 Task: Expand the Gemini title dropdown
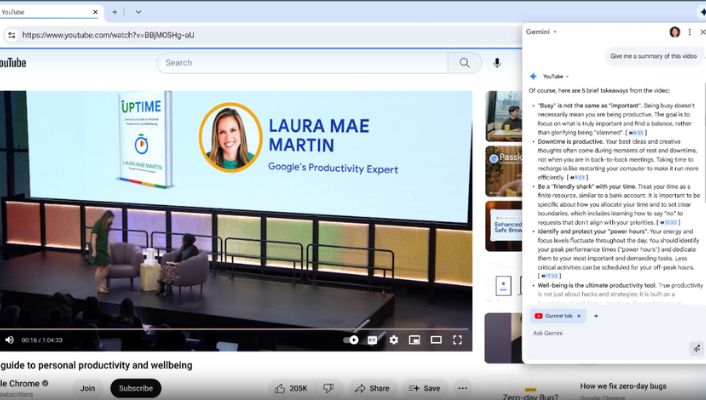click(x=556, y=32)
